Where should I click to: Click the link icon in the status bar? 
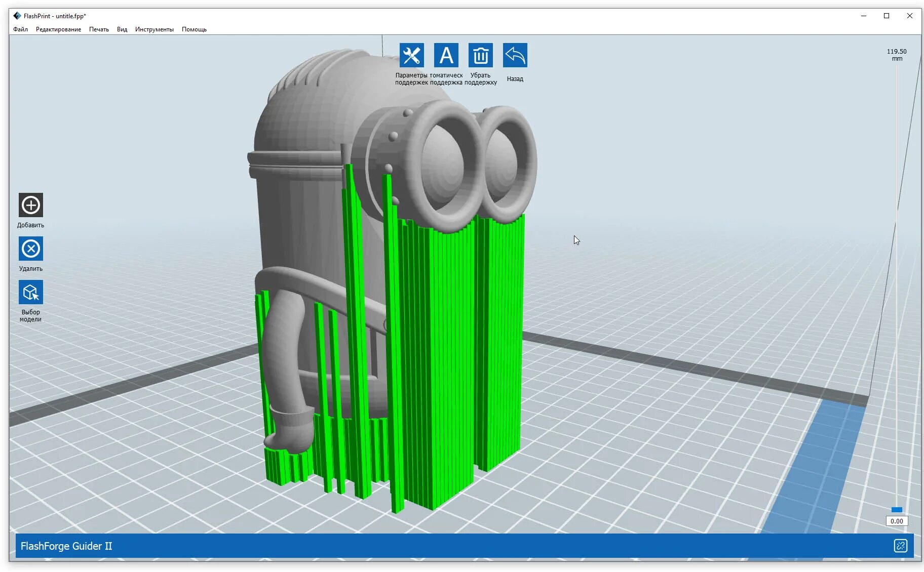point(900,546)
